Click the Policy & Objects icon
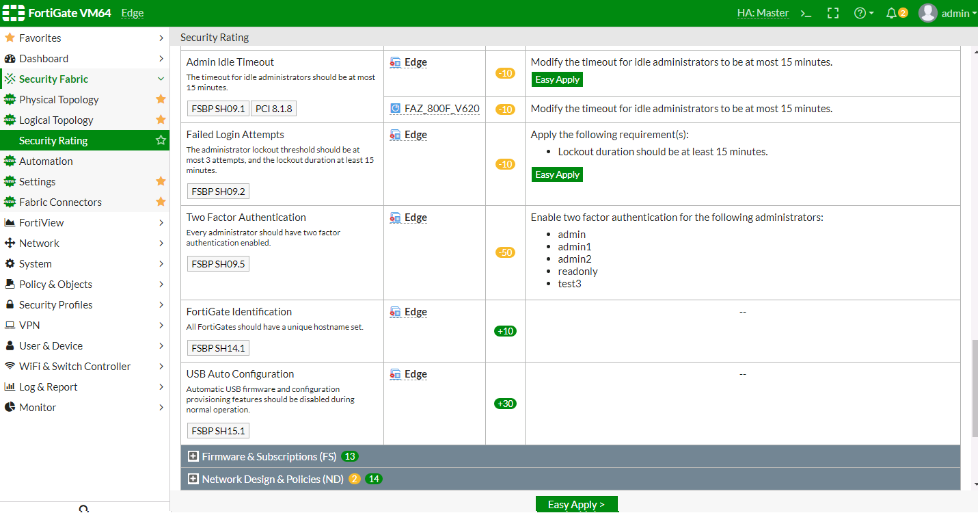 pyautogui.click(x=10, y=284)
